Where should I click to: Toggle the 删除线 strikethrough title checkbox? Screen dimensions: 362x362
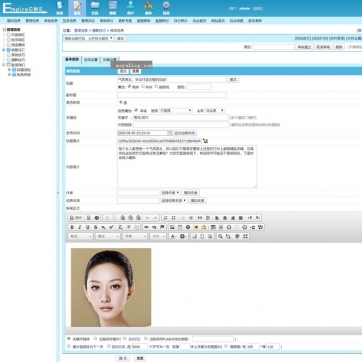click(156, 86)
